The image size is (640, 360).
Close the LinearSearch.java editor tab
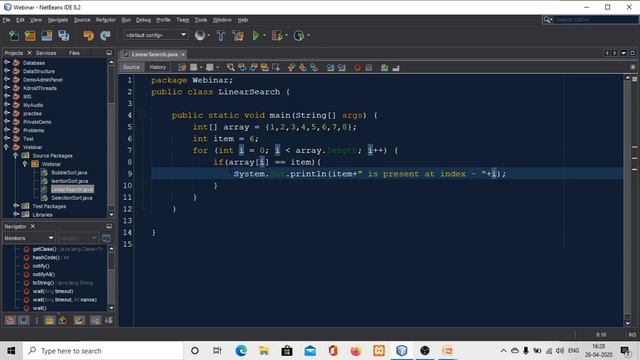[x=183, y=54]
